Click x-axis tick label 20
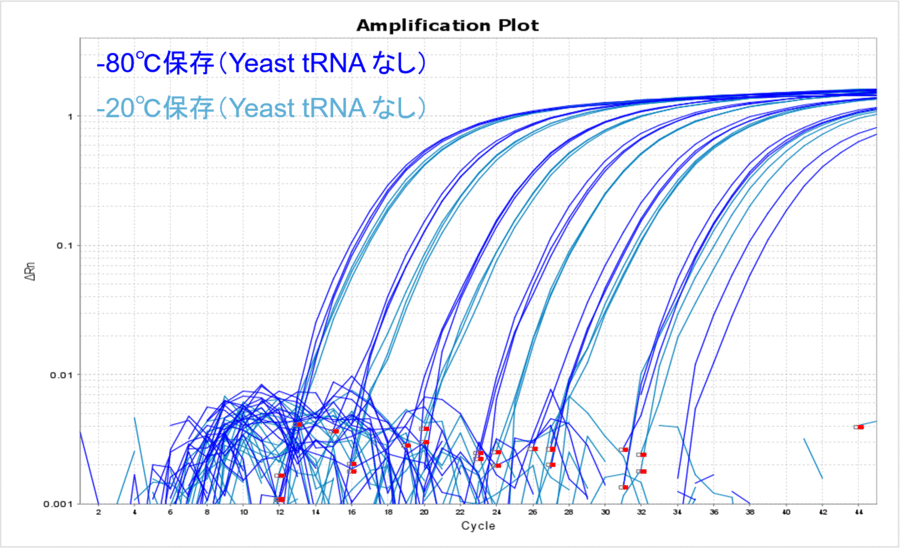The width and height of the screenshot is (900, 548). pyautogui.click(x=424, y=512)
